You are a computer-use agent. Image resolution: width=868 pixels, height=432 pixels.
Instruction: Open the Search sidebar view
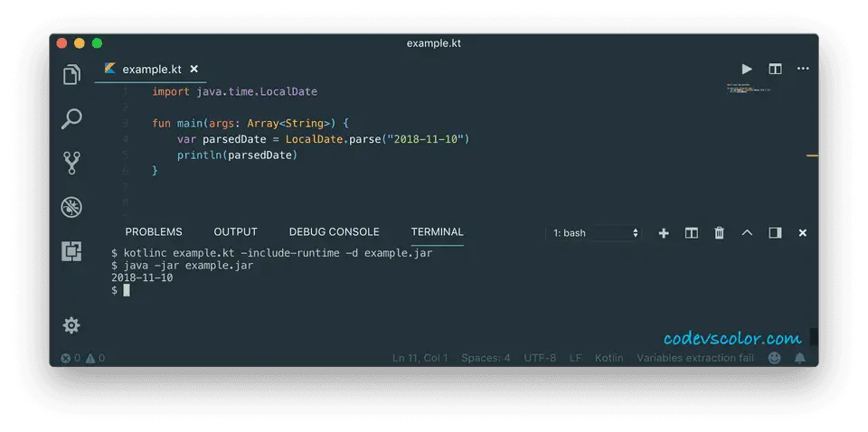click(x=71, y=119)
